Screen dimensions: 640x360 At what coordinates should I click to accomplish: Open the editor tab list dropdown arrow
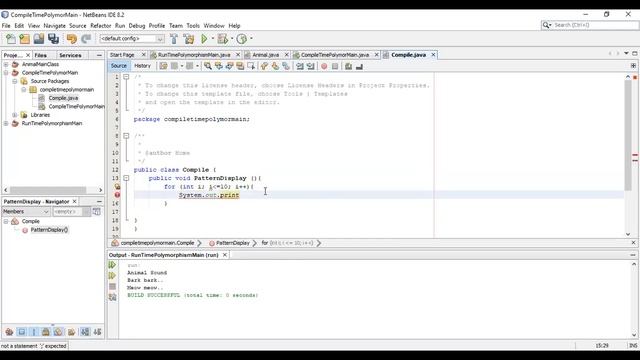(x=626, y=53)
